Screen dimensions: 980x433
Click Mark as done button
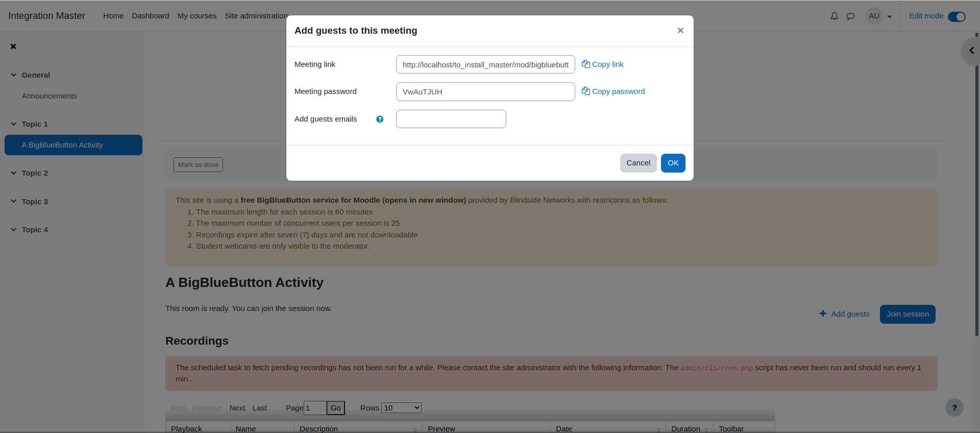tap(198, 164)
